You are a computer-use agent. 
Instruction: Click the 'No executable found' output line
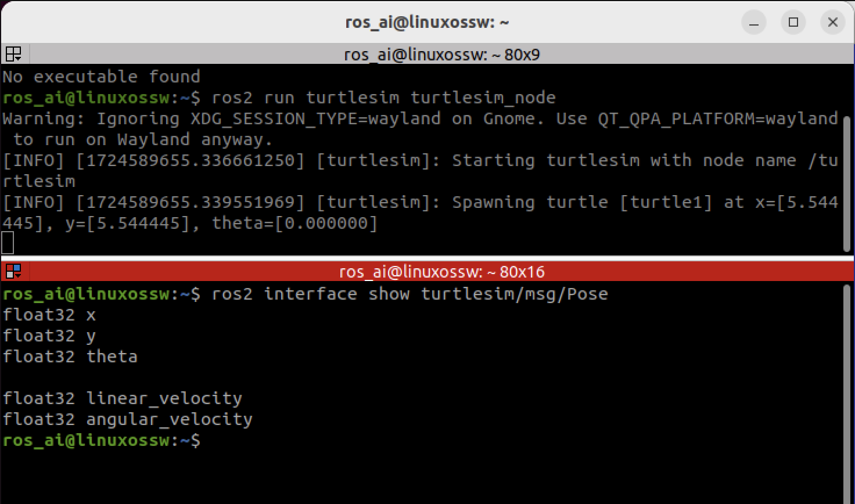[100, 76]
